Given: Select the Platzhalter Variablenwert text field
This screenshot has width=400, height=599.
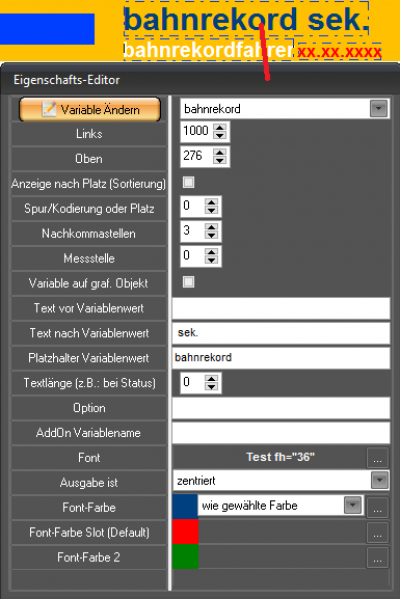Looking at the screenshot, I should coord(281,358).
